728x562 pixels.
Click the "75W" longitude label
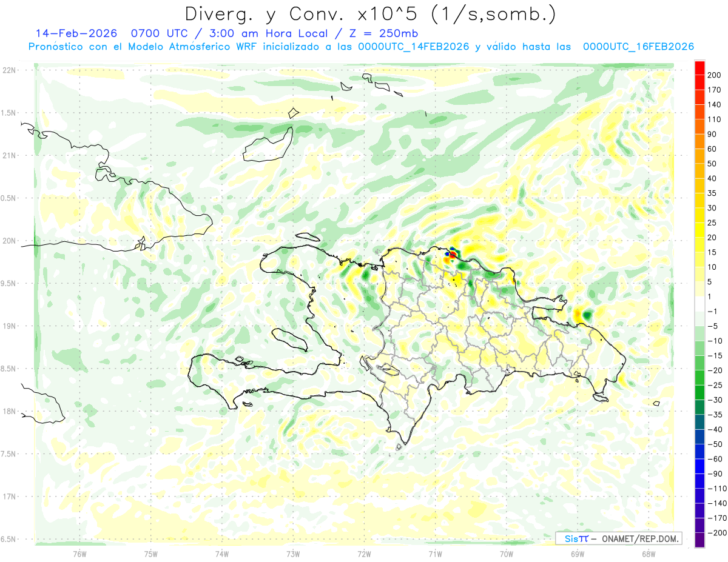[151, 553]
